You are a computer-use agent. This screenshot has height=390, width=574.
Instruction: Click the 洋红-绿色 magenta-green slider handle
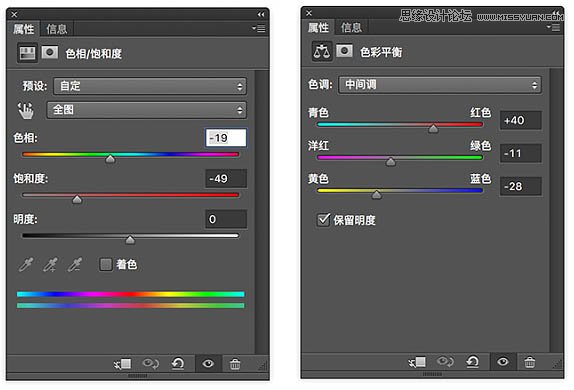point(391,161)
